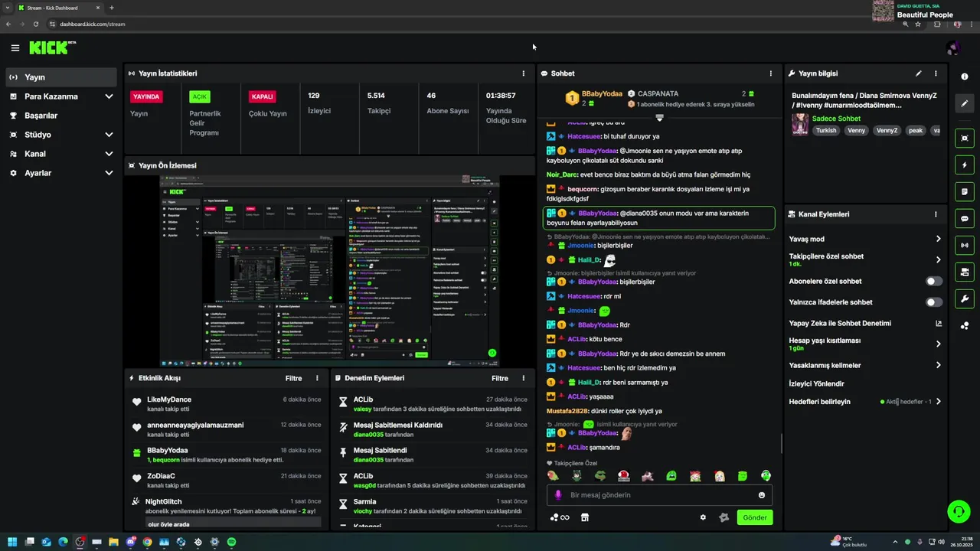Open the hamburger navigation menu

(x=15, y=48)
